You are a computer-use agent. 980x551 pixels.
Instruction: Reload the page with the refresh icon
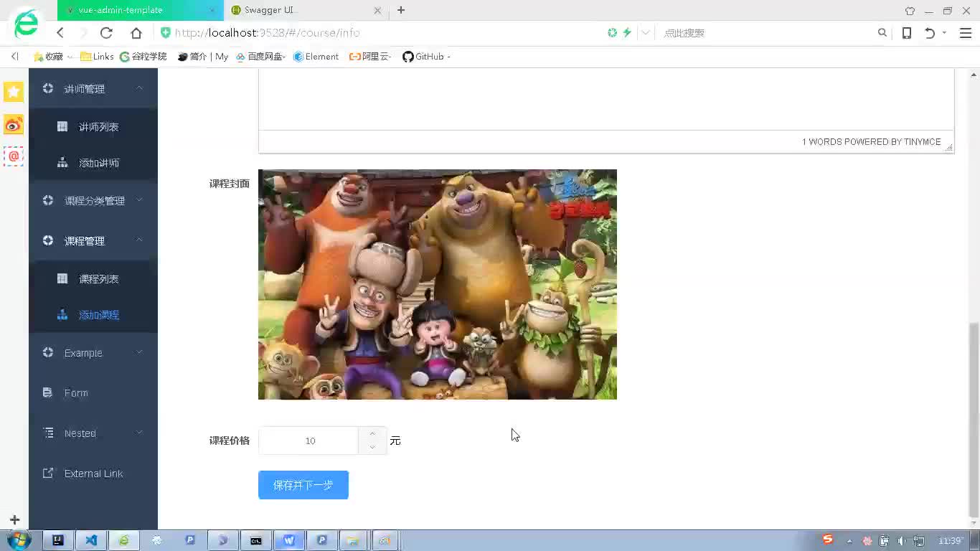click(x=106, y=33)
